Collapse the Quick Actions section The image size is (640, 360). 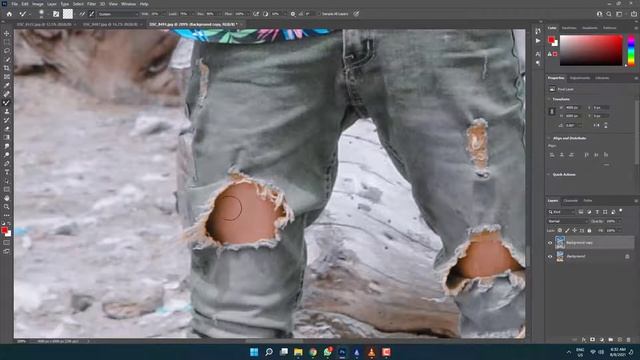pyautogui.click(x=549, y=174)
